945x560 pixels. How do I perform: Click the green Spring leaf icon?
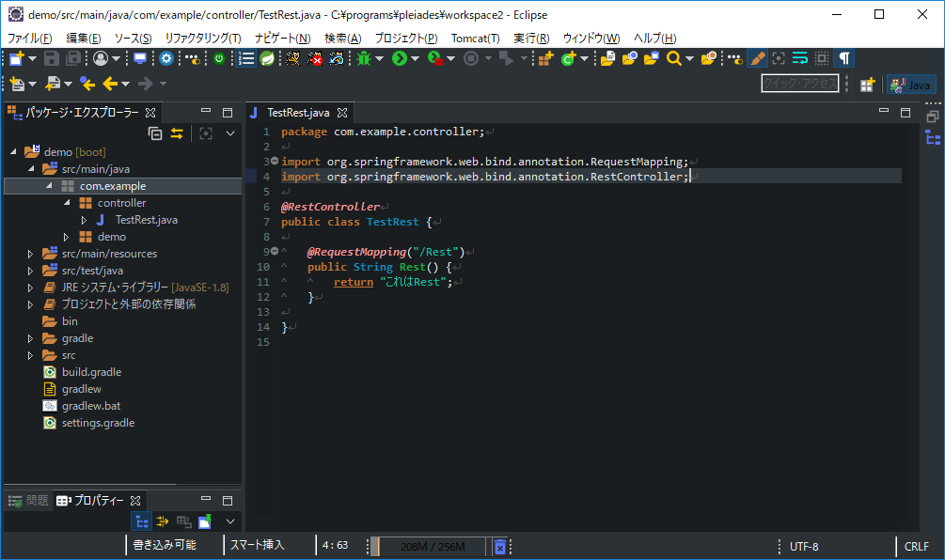coord(267,58)
